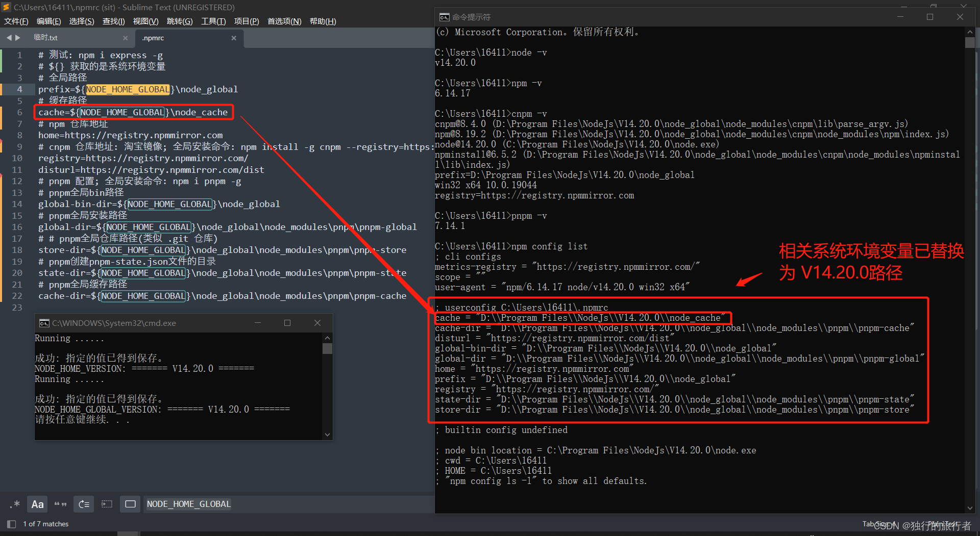Open the 工具(T) menu

[213, 21]
